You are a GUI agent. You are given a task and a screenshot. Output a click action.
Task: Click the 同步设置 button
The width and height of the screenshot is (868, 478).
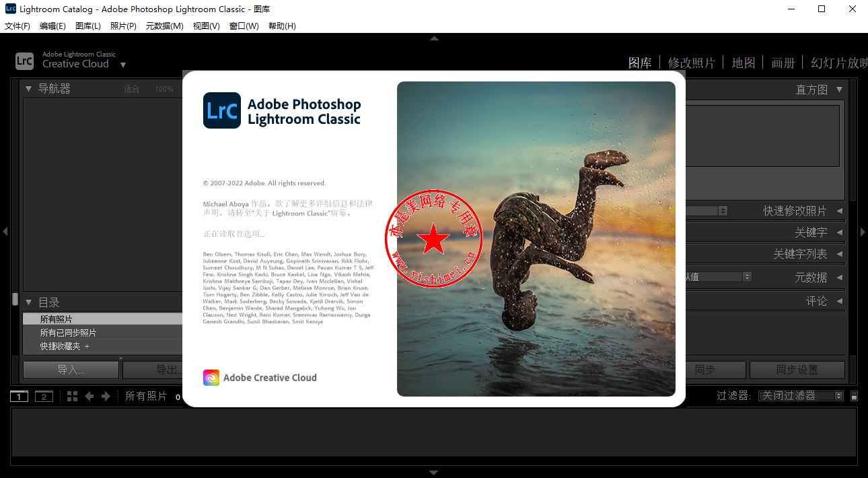point(797,370)
